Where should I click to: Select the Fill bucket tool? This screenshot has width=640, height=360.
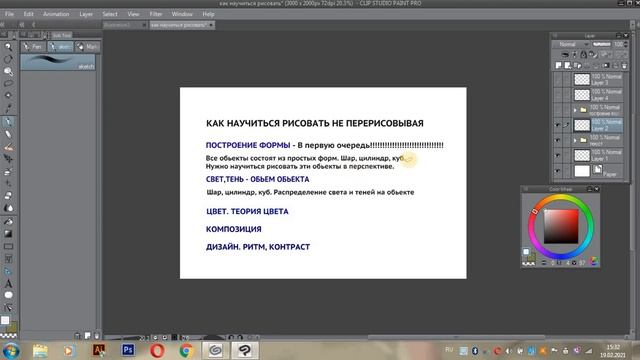pyautogui.click(x=8, y=222)
